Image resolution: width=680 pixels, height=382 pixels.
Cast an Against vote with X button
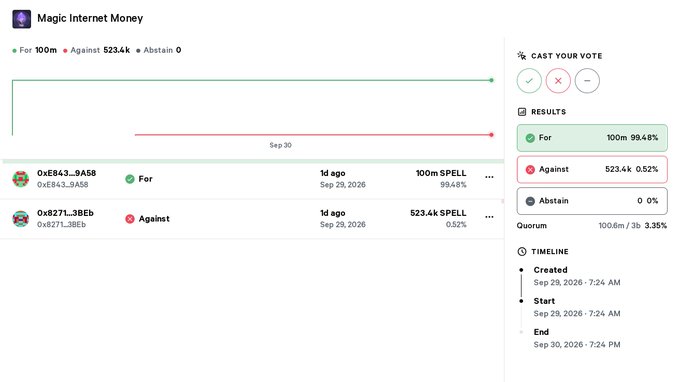[x=558, y=81]
